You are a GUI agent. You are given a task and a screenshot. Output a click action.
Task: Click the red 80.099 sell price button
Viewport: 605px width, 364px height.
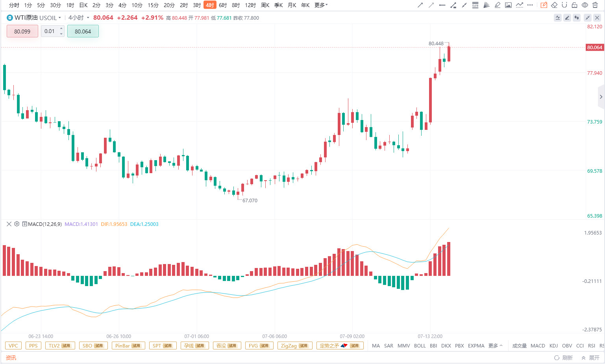coord(22,31)
